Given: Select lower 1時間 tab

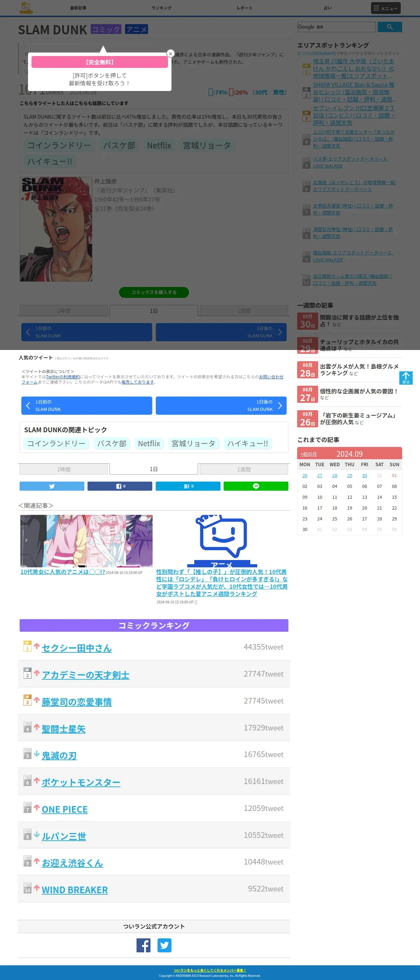Looking at the screenshot, I should 64,469.
